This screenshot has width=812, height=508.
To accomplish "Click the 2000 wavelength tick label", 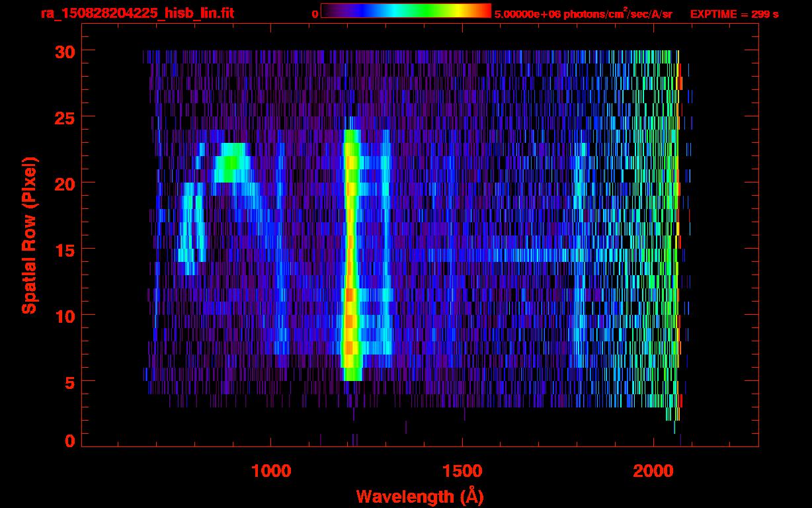I will (653, 471).
